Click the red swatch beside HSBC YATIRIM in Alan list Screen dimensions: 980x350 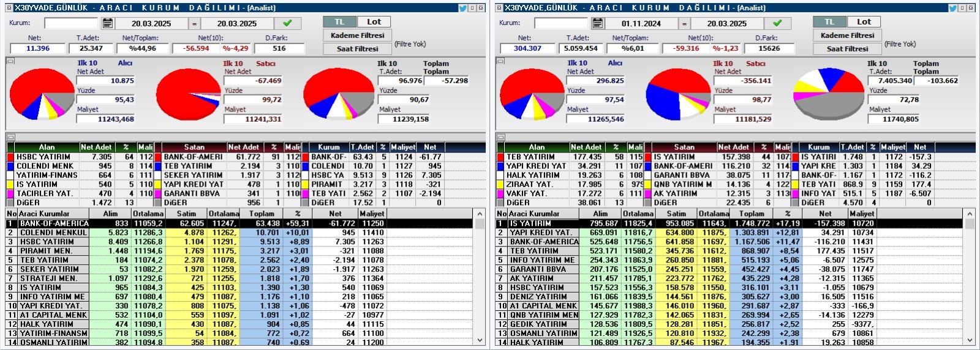[10, 157]
